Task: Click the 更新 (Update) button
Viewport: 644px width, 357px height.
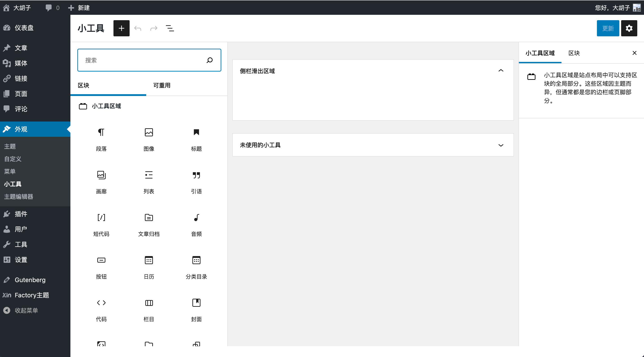Action: [x=607, y=28]
